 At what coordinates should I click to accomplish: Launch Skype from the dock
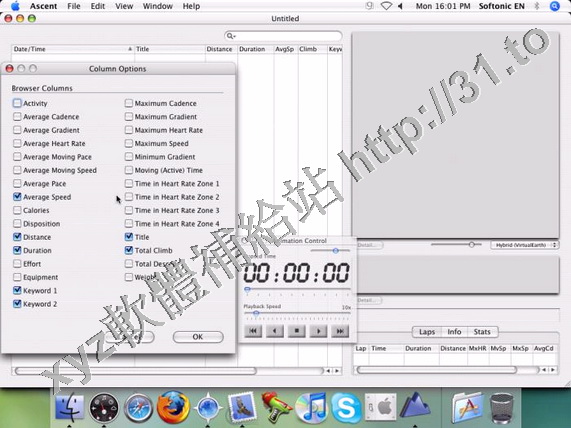click(345, 407)
